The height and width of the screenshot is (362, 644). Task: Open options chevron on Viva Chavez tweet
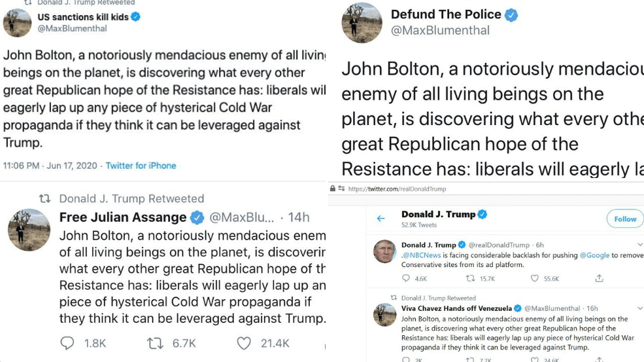(639, 308)
